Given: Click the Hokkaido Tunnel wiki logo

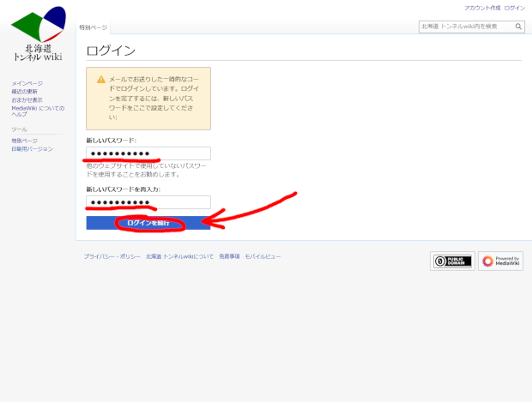Looking at the screenshot, I should 38,34.
